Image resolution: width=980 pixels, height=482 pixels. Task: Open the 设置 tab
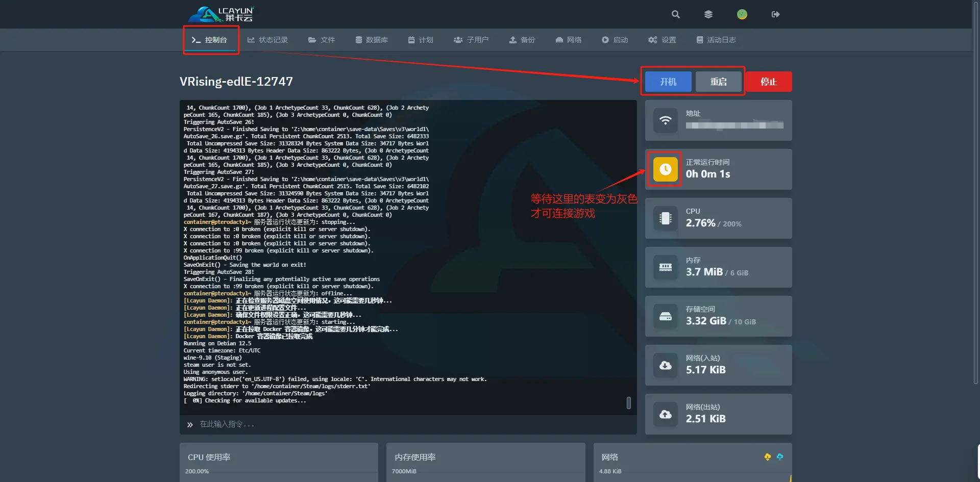pos(662,40)
